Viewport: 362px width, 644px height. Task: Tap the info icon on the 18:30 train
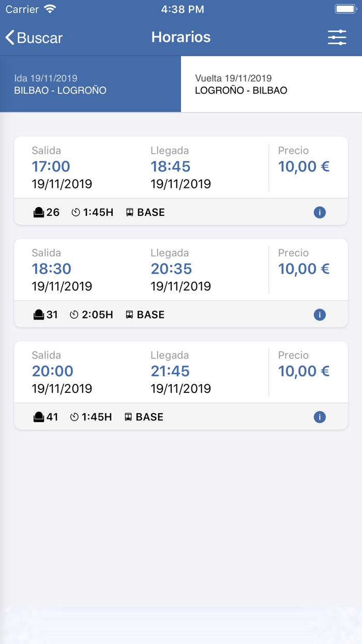(x=320, y=315)
